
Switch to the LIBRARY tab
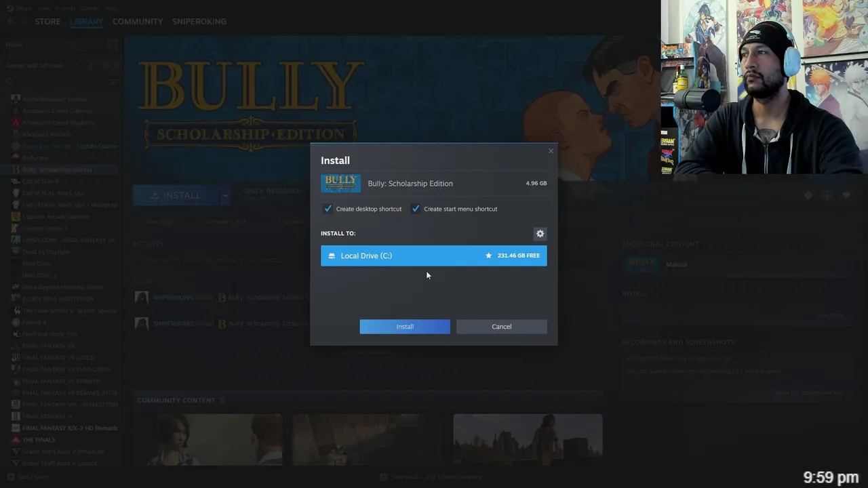point(87,22)
